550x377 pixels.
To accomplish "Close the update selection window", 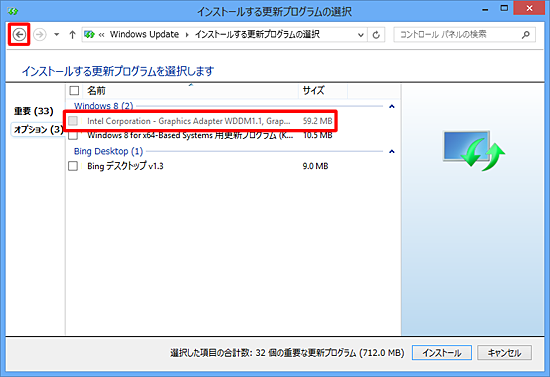I will coord(529,8).
